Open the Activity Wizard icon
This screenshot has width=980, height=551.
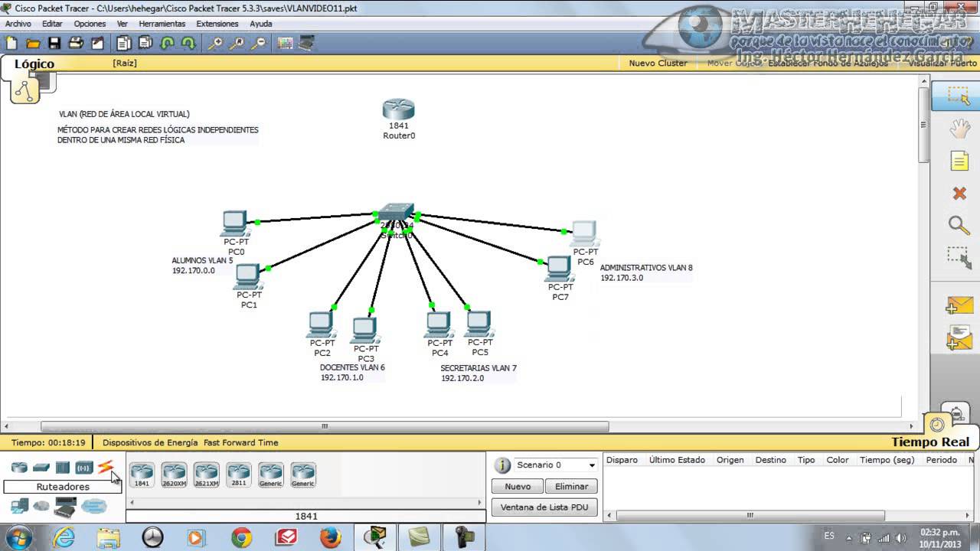(97, 43)
